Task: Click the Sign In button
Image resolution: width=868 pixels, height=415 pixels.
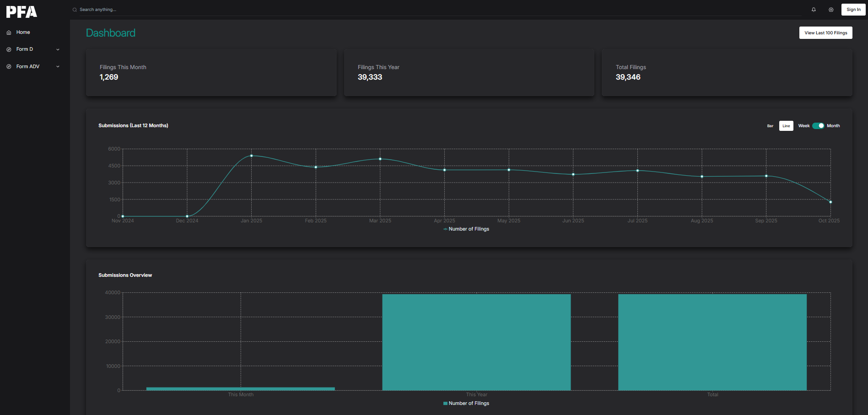Action: coord(853,9)
